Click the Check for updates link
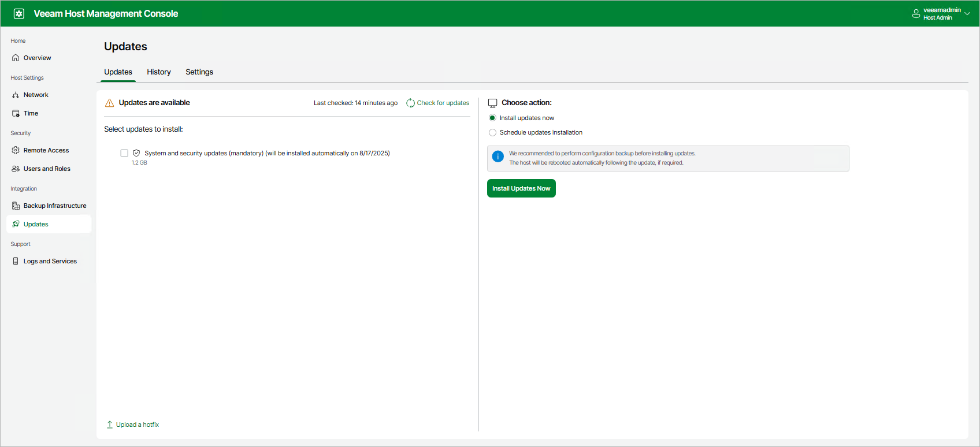Screen dimensions: 980x447 tap(443, 103)
